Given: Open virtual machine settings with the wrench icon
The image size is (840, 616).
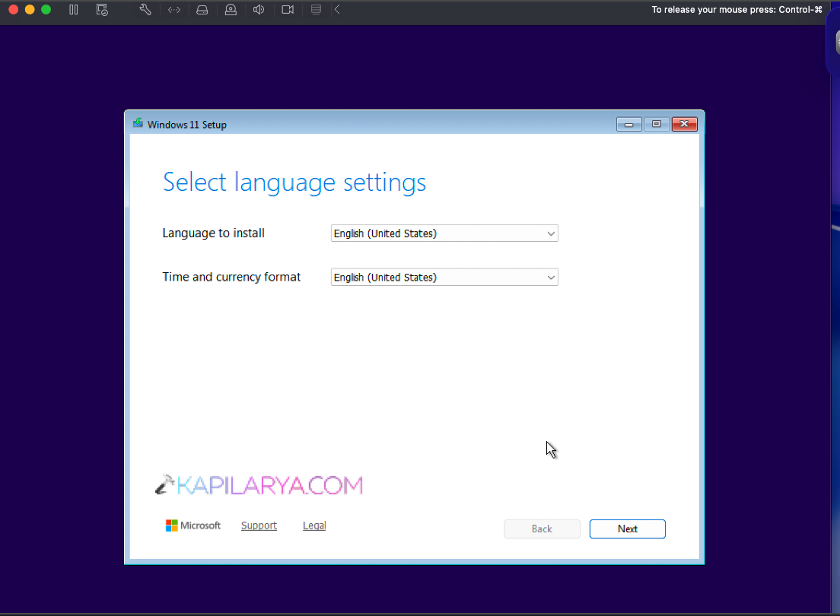Looking at the screenshot, I should point(145,9).
